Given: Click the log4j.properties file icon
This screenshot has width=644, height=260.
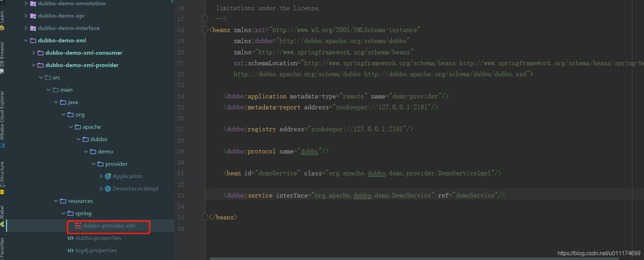Looking at the screenshot, I should pos(70,250).
